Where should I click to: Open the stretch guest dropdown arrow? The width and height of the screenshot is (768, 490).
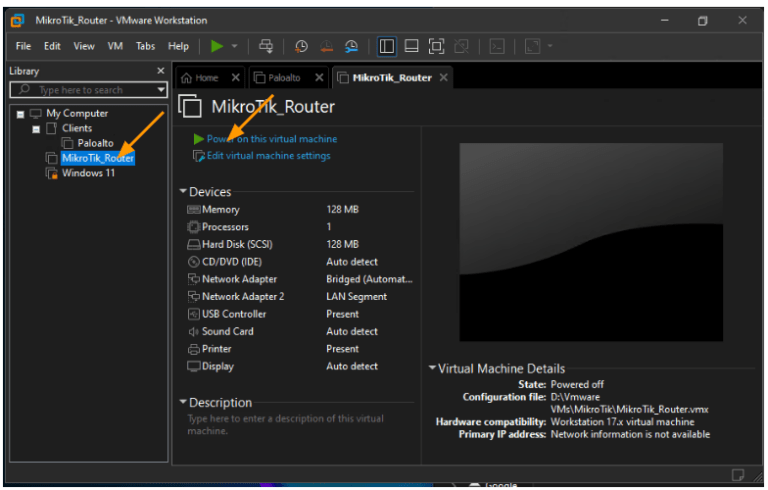pyautogui.click(x=550, y=46)
